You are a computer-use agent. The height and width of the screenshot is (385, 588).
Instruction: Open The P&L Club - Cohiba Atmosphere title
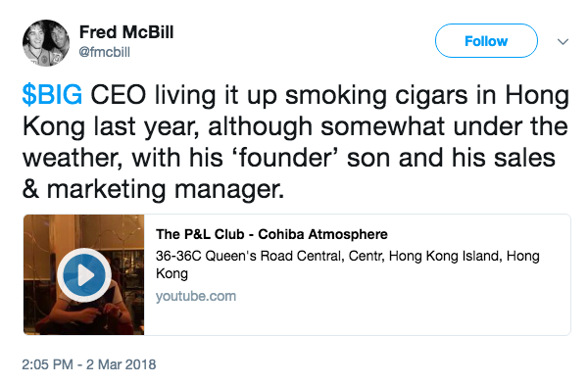click(x=271, y=234)
